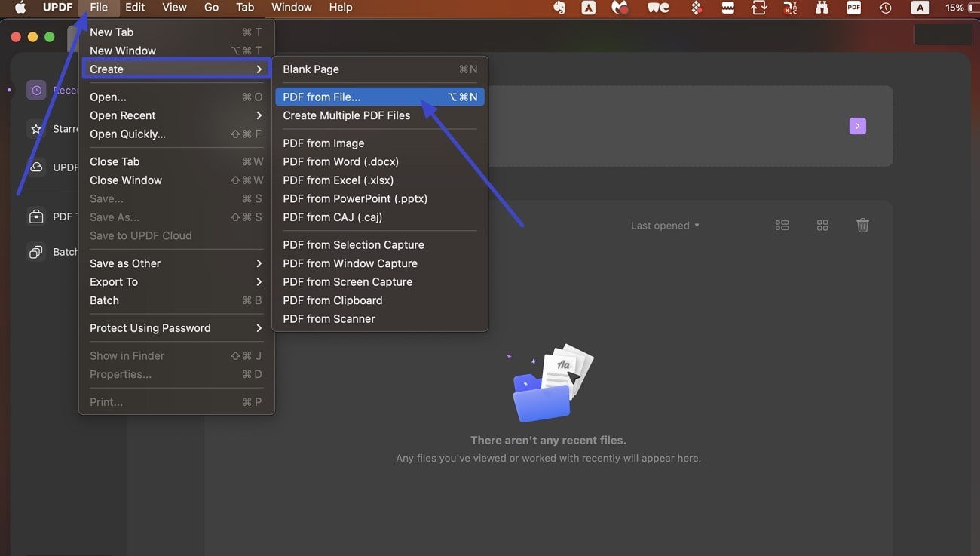Viewport: 980px width, 556px height.
Task: Expand the Open Recent submenu
Action: point(122,115)
